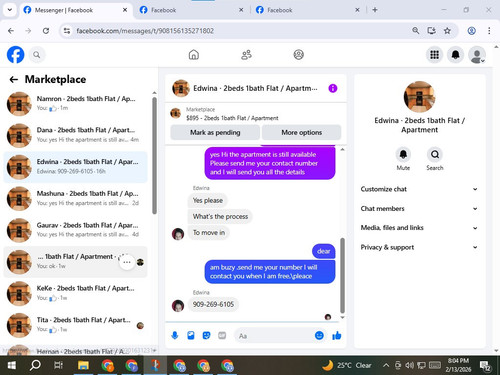The height and width of the screenshot is (375, 500).
Task: Expand Chat members section
Action: (419, 208)
